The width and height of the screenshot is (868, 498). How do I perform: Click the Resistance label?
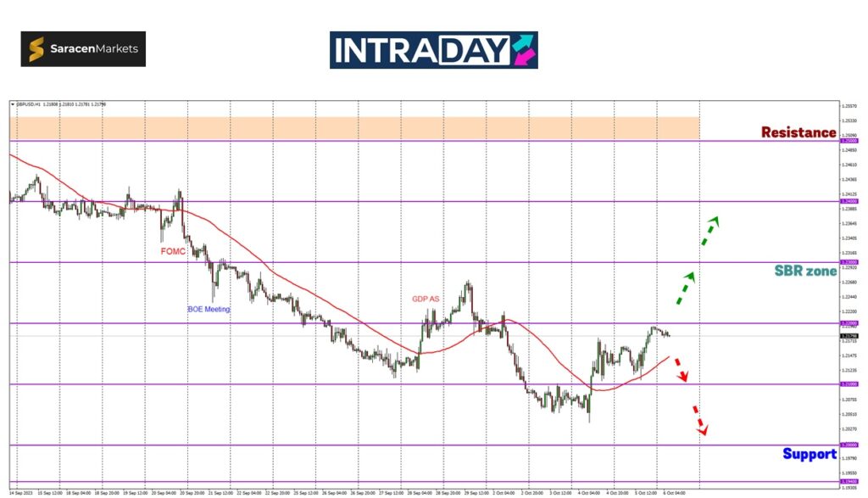798,132
